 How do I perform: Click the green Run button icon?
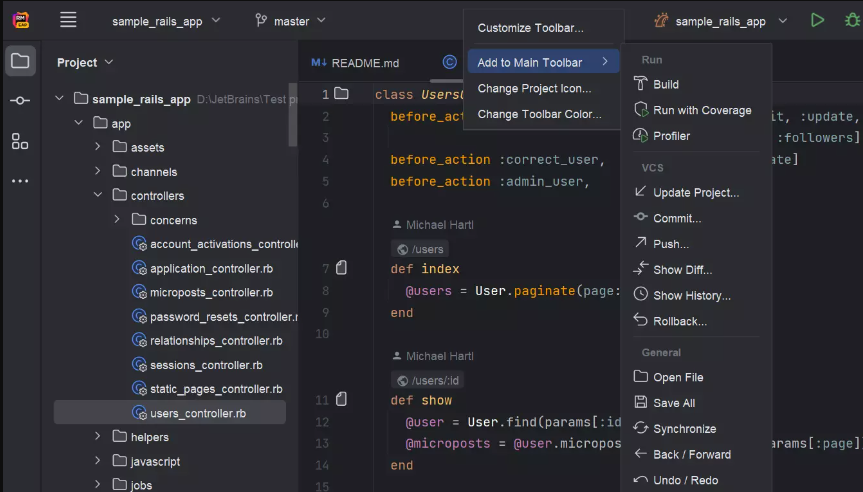pyautogui.click(x=818, y=20)
